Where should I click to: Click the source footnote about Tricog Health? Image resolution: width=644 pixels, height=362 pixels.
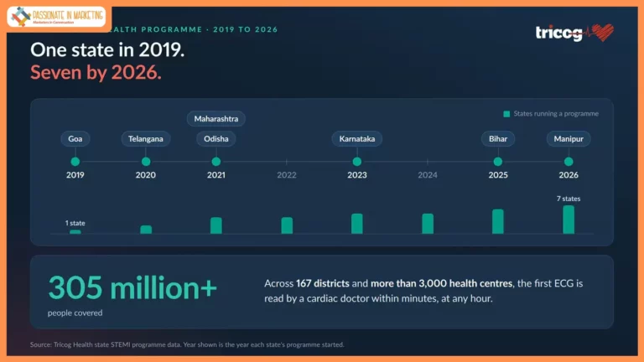pyautogui.click(x=187, y=344)
